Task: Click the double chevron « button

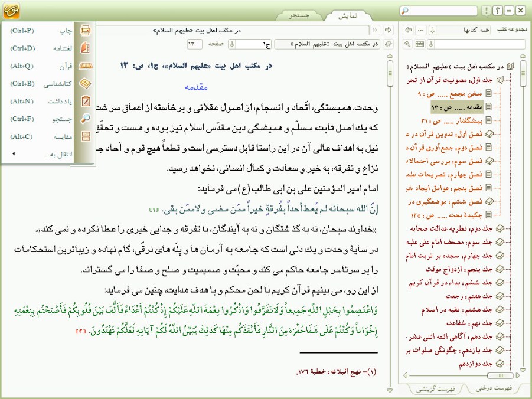Action: coord(375,30)
